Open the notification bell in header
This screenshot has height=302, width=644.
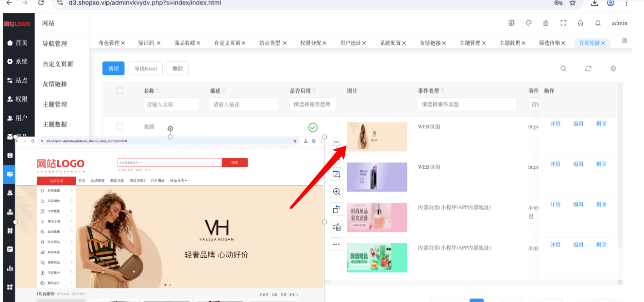coord(598,23)
